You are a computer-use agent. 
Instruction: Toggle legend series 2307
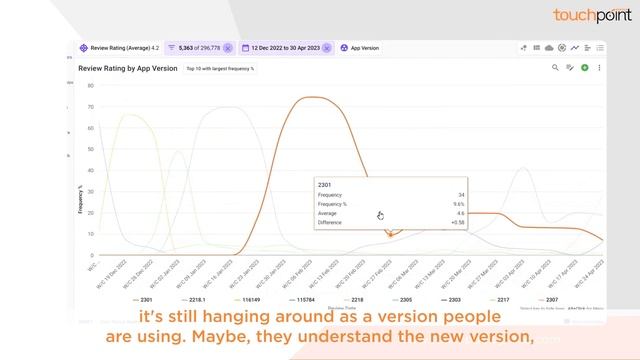(548, 300)
